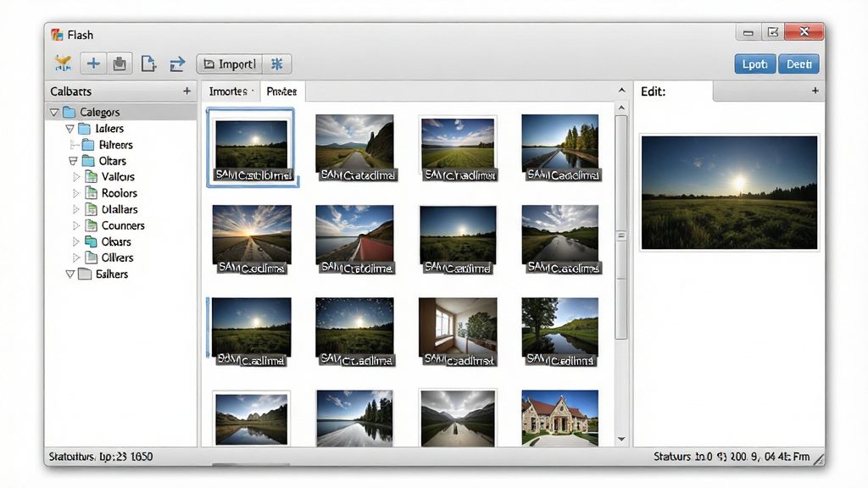Click the snowflake icon next to Import
The width and height of the screenshot is (868, 488).
pyautogui.click(x=277, y=64)
